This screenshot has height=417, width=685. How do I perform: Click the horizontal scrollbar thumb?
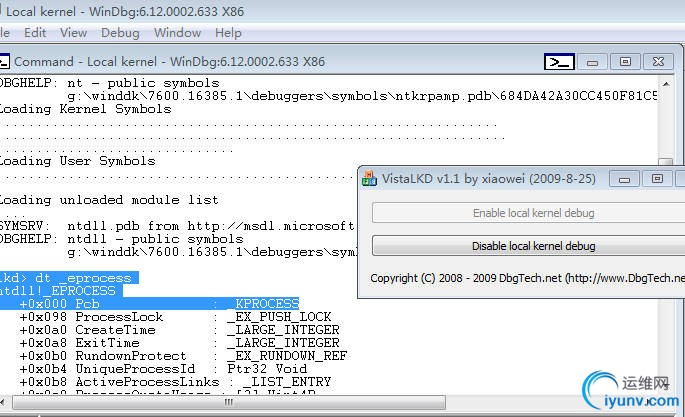tap(229, 402)
